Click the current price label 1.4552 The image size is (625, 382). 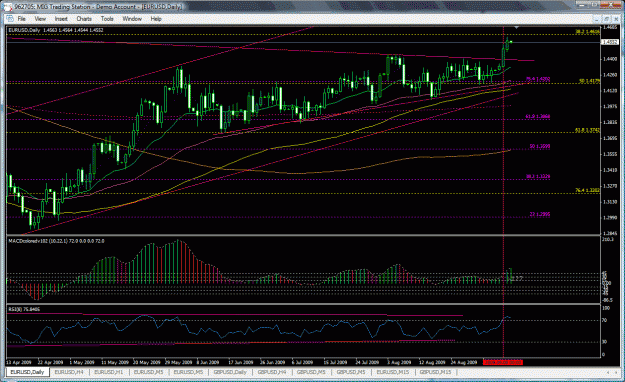[610, 42]
